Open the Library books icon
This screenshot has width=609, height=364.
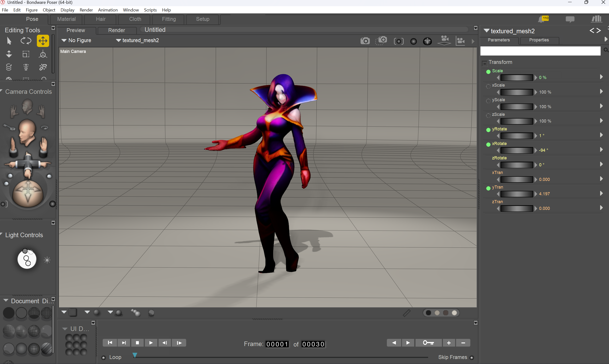click(597, 19)
